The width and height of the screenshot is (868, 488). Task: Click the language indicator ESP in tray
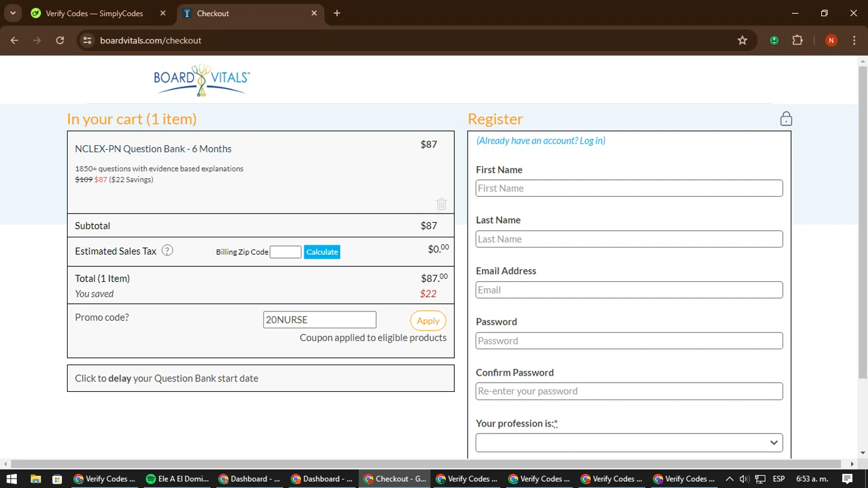pyautogui.click(x=779, y=479)
